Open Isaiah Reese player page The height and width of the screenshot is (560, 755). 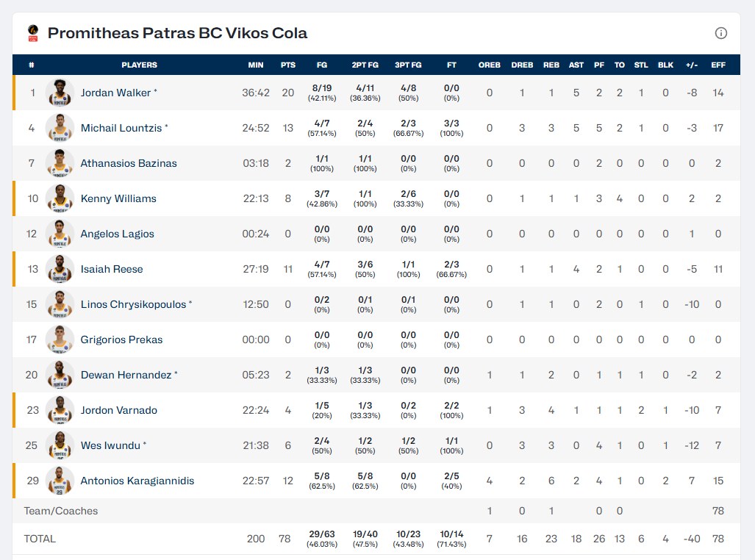click(x=112, y=269)
